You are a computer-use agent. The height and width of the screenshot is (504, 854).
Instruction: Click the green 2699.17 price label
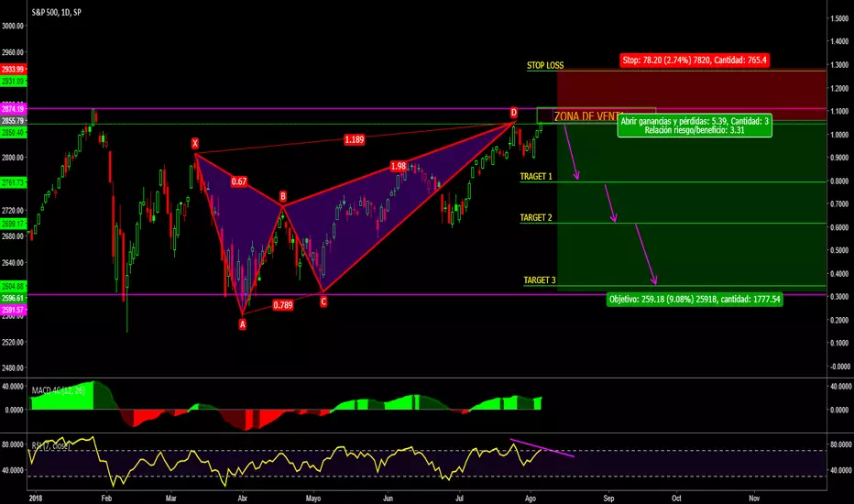(13, 224)
